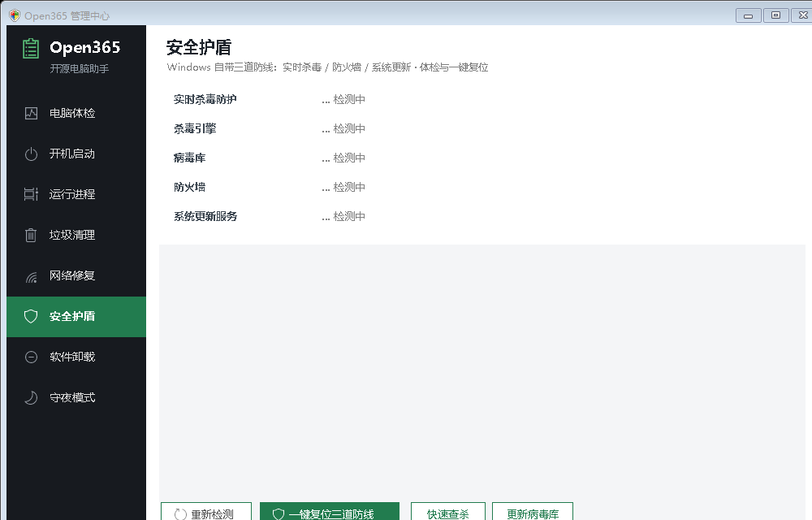
Task: Open 垃圾清理 from the sidebar
Action: [x=76, y=235]
